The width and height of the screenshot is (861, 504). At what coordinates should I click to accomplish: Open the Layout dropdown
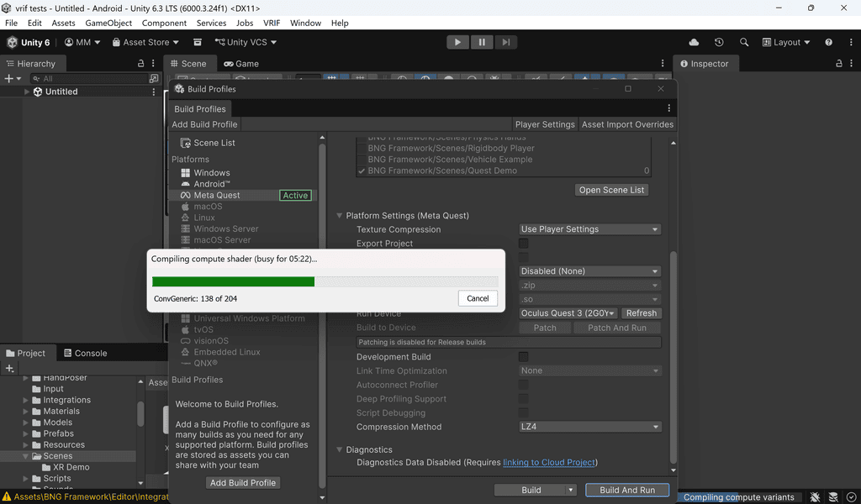pos(786,42)
